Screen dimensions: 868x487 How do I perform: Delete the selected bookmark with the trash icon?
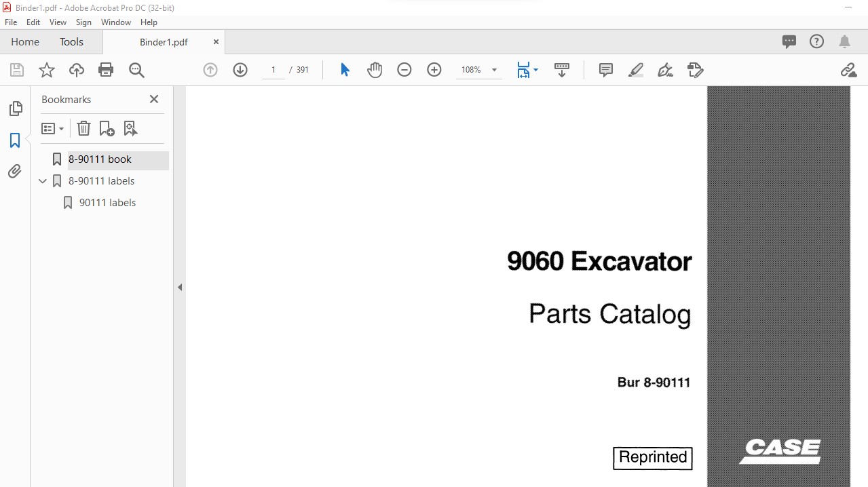(83, 128)
